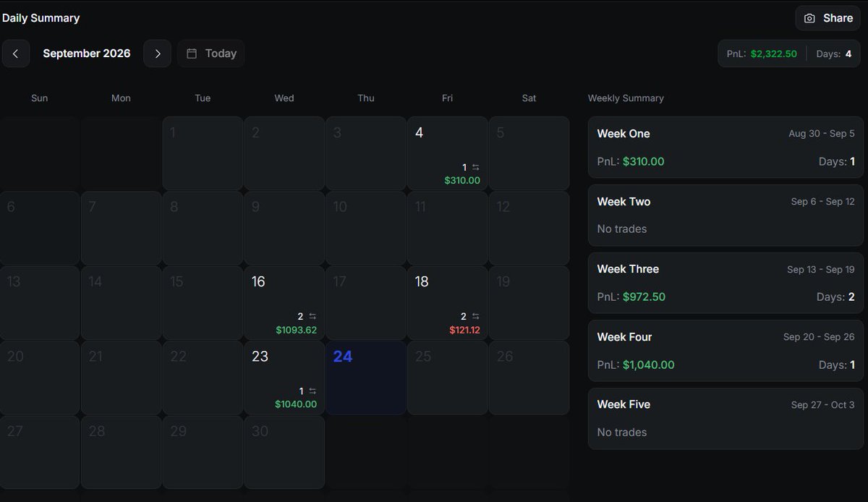
Task: Click the Sep 6 - Sep 12 date range
Action: point(822,202)
